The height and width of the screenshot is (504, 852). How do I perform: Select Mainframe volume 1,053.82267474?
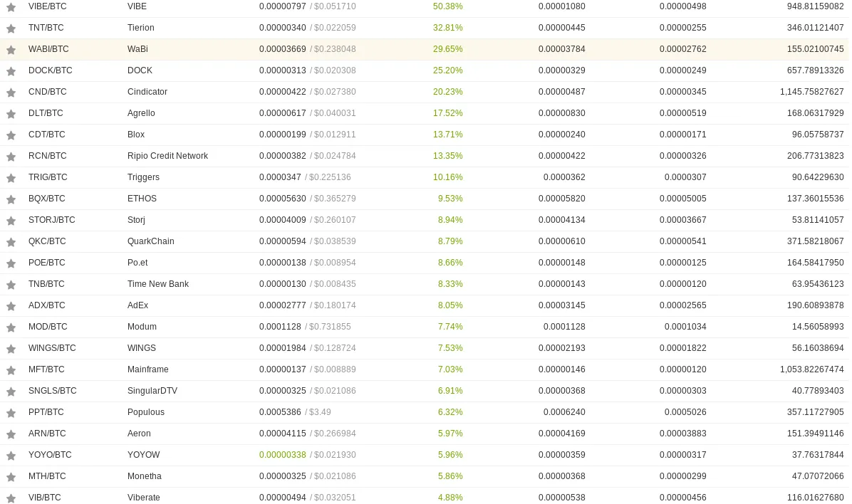click(812, 369)
